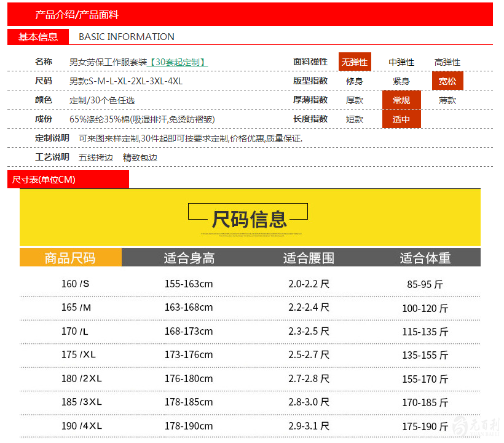Click the 173-176cm height cell
504x443 pixels.
click(x=189, y=354)
